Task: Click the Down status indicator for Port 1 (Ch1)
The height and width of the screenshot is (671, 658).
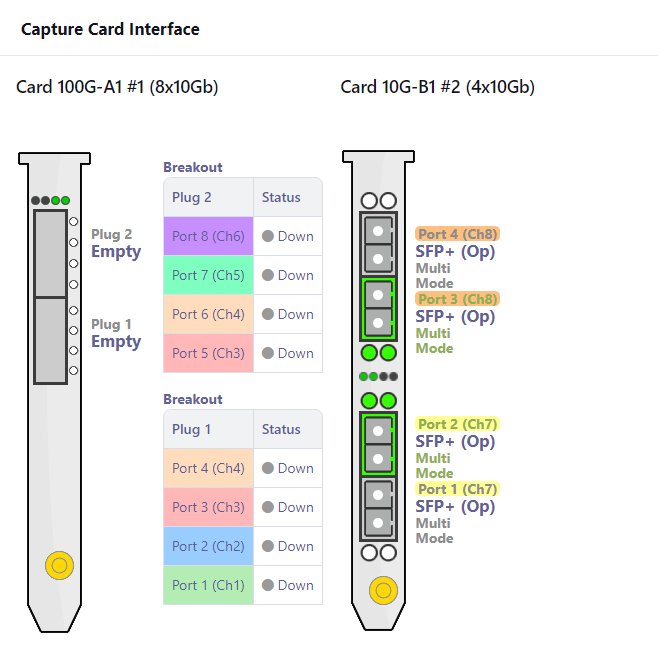Action: [288, 585]
